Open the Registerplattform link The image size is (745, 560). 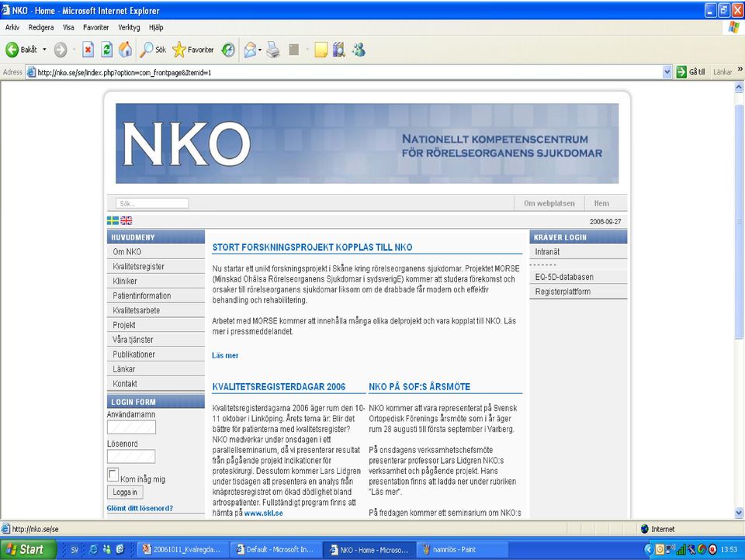(578, 292)
